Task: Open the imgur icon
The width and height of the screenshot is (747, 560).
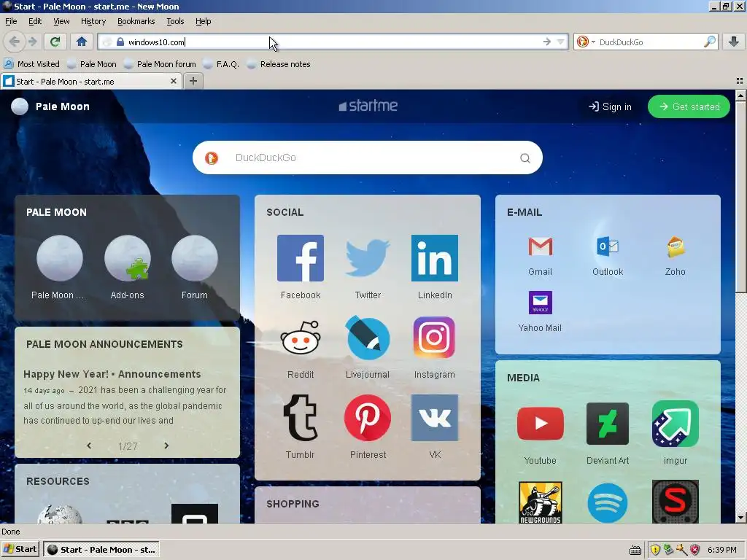Action: point(676,424)
